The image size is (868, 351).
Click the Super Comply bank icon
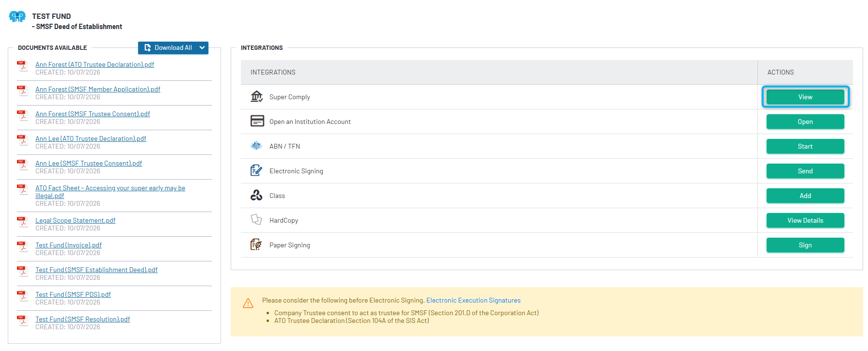pyautogui.click(x=256, y=96)
